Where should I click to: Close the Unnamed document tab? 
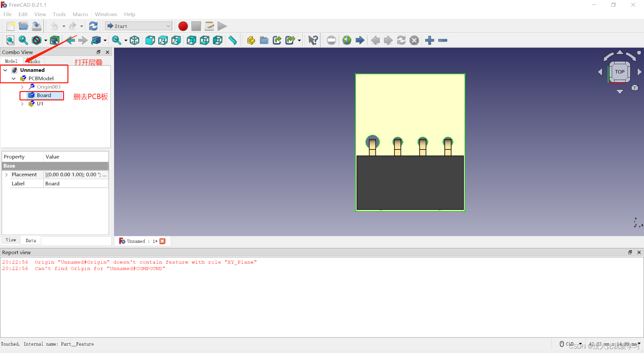(163, 241)
